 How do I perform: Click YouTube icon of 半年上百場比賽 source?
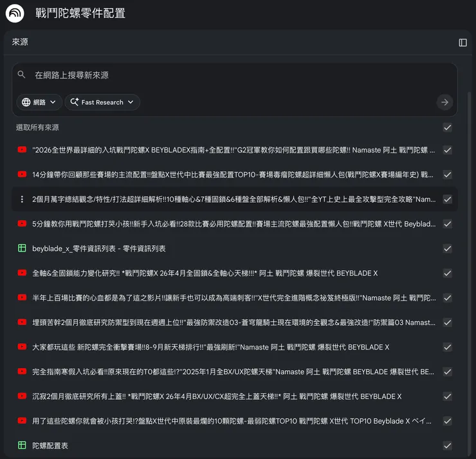(x=22, y=297)
